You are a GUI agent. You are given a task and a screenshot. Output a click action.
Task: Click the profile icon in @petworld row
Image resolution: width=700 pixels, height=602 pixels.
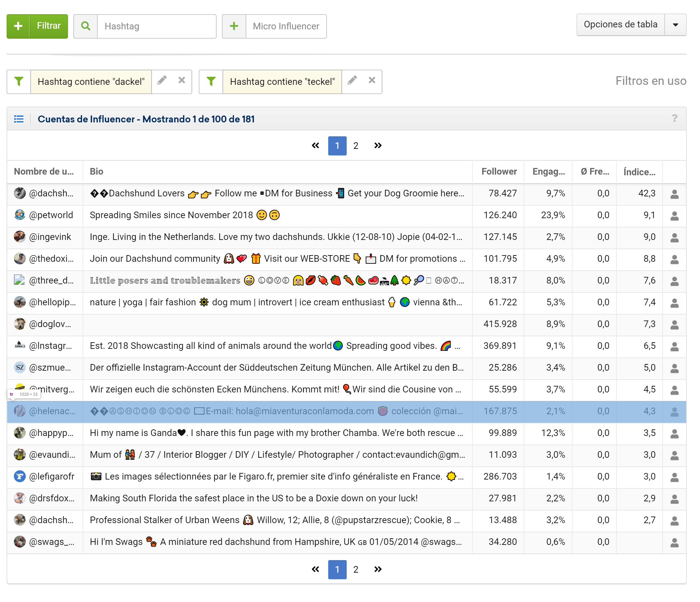coord(674,216)
